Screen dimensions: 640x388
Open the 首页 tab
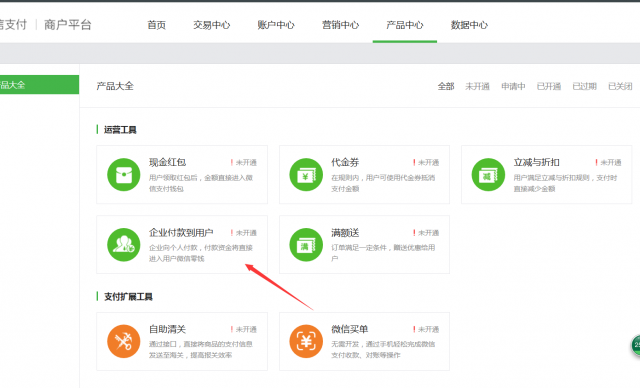(157, 25)
